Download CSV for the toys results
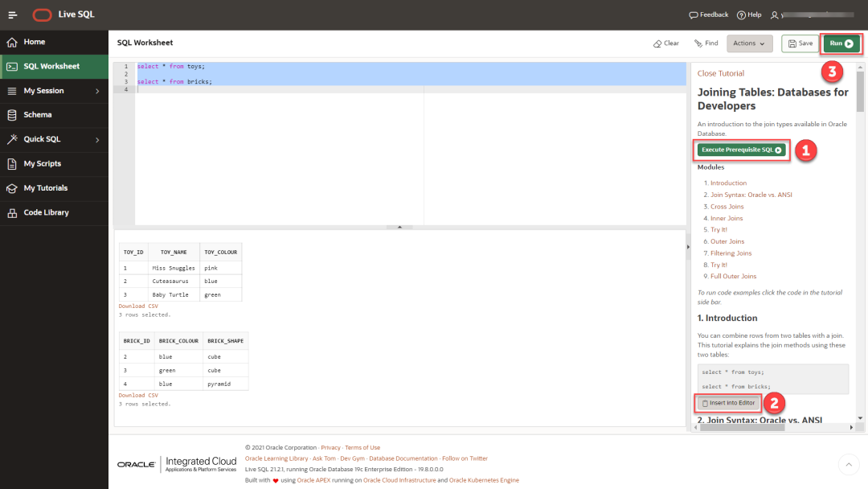868x489 pixels. coord(138,306)
